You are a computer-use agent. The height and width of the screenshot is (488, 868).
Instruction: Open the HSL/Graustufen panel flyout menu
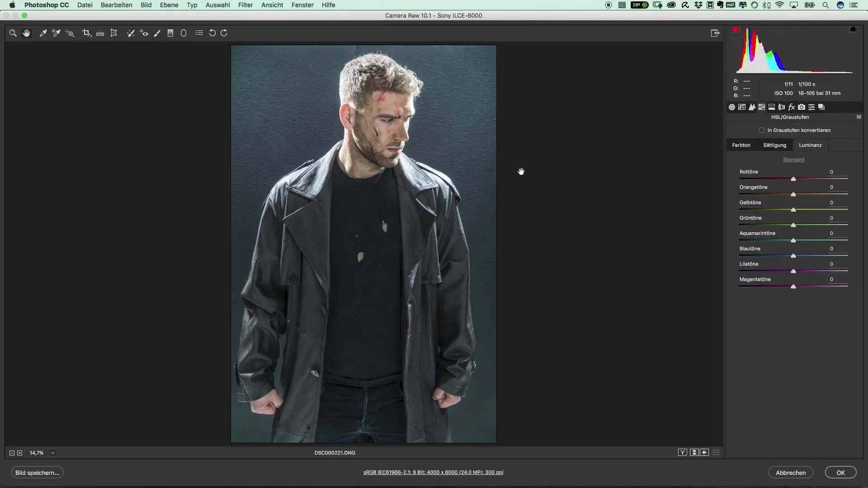coord(859,117)
